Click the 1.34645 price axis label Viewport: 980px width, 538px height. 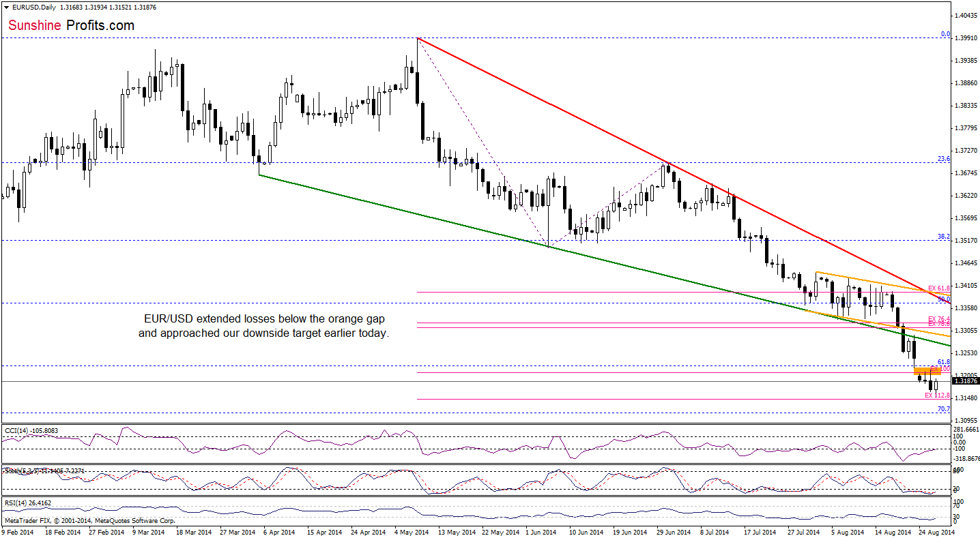[966, 263]
